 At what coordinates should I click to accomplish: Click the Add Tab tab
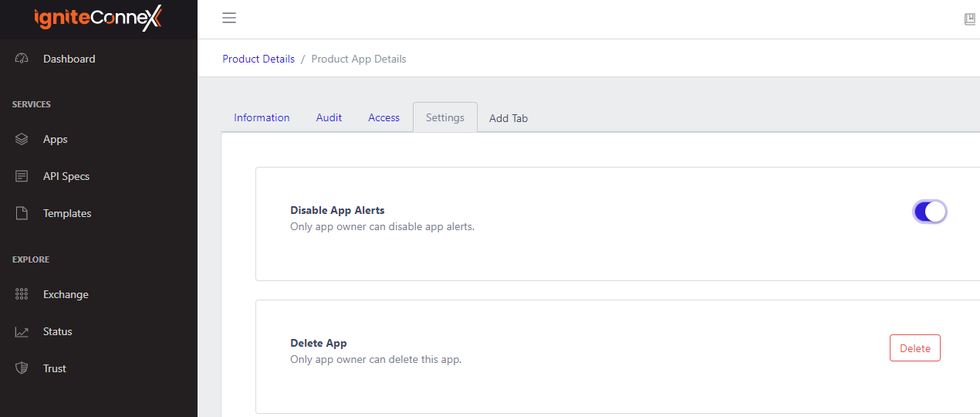point(509,119)
